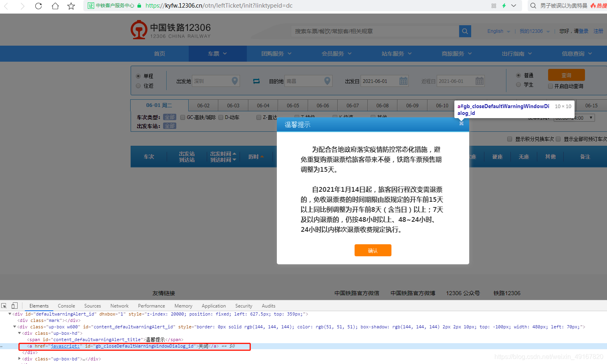Open the address bar dropdown chevron
The height and width of the screenshot is (364, 607).
click(x=514, y=6)
